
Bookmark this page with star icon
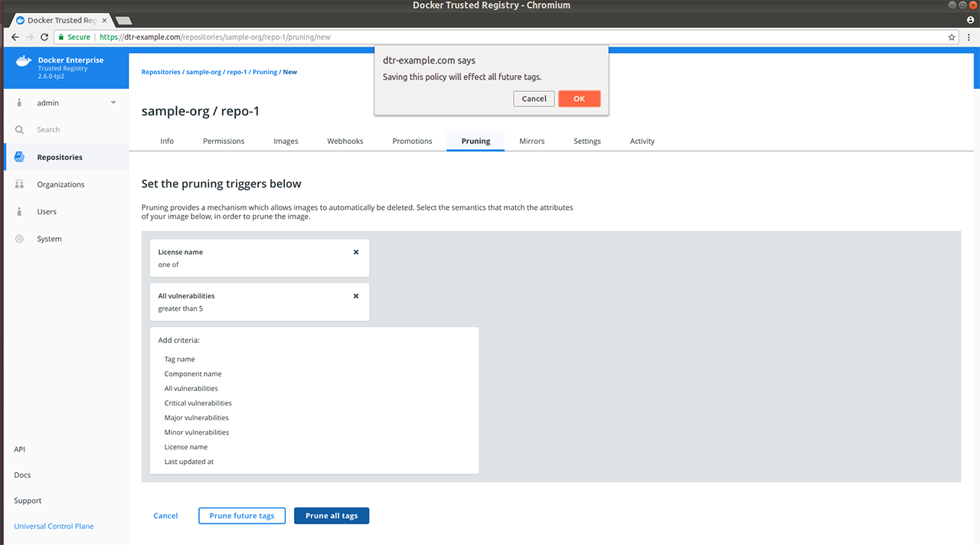pos(952,37)
